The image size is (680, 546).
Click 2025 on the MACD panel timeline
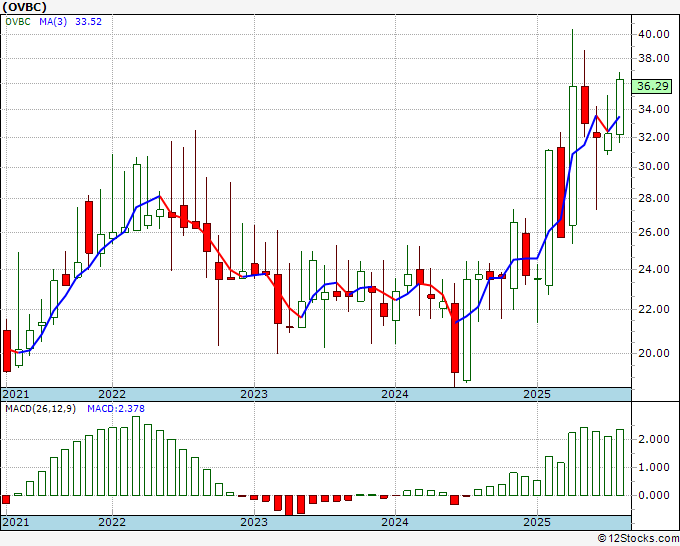coord(537,521)
